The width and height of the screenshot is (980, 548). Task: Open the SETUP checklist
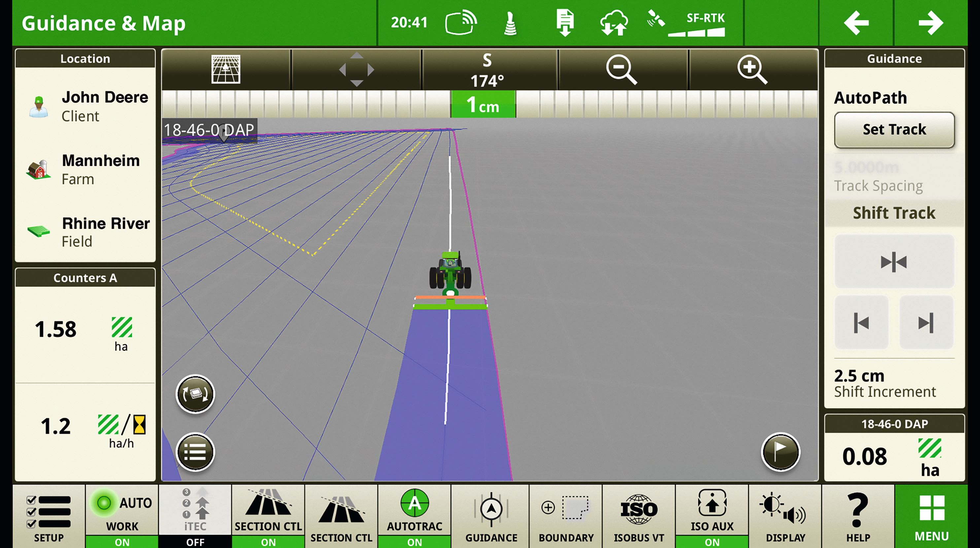[x=49, y=515]
